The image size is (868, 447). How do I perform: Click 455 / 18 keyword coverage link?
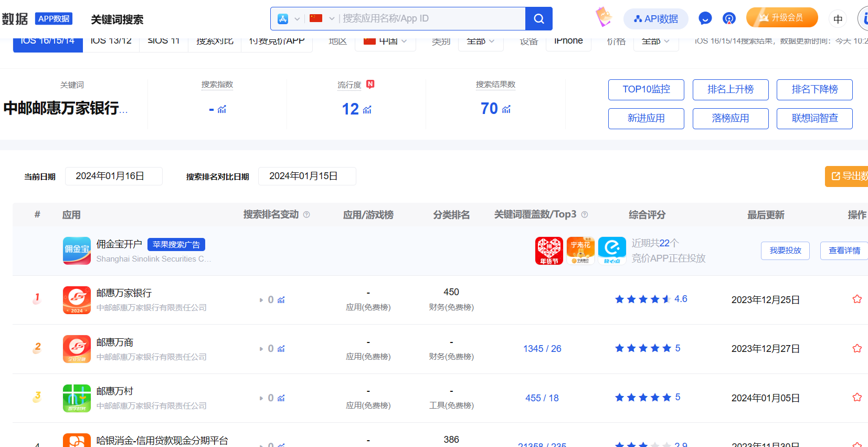542,398
